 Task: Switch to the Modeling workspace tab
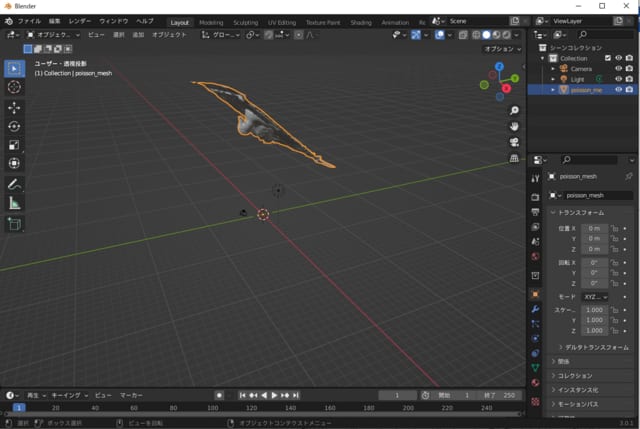click(211, 21)
